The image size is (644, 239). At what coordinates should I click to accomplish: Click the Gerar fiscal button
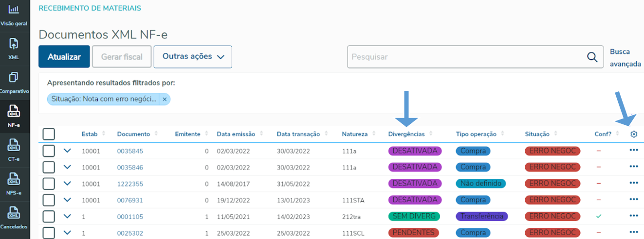(122, 57)
